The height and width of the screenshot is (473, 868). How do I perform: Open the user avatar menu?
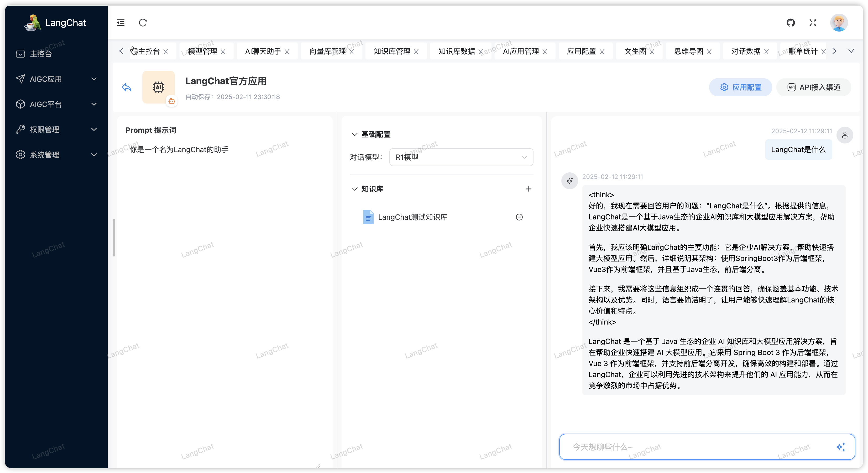click(839, 23)
